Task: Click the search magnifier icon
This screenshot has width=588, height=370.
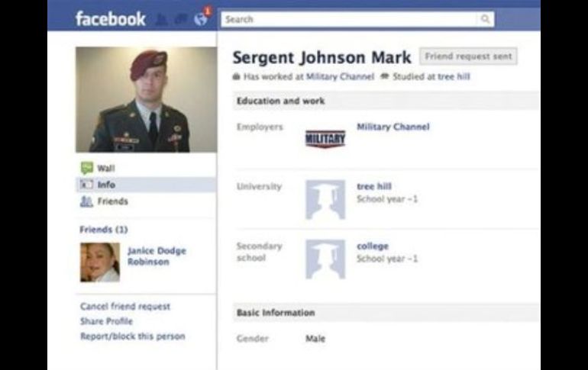Action: (485, 19)
